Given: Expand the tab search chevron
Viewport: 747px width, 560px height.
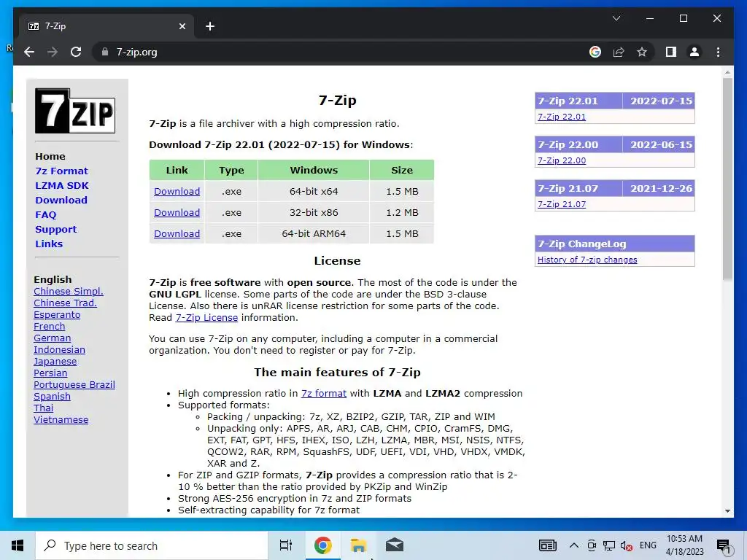Looking at the screenshot, I should (x=616, y=18).
